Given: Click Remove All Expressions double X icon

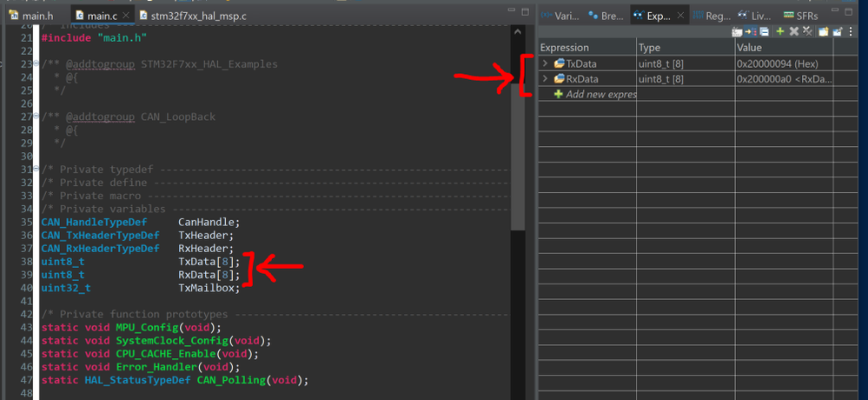Looking at the screenshot, I should click(807, 31).
